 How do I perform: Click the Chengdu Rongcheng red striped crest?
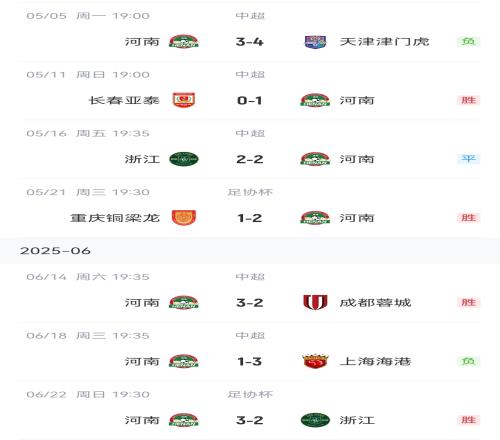[315, 302]
